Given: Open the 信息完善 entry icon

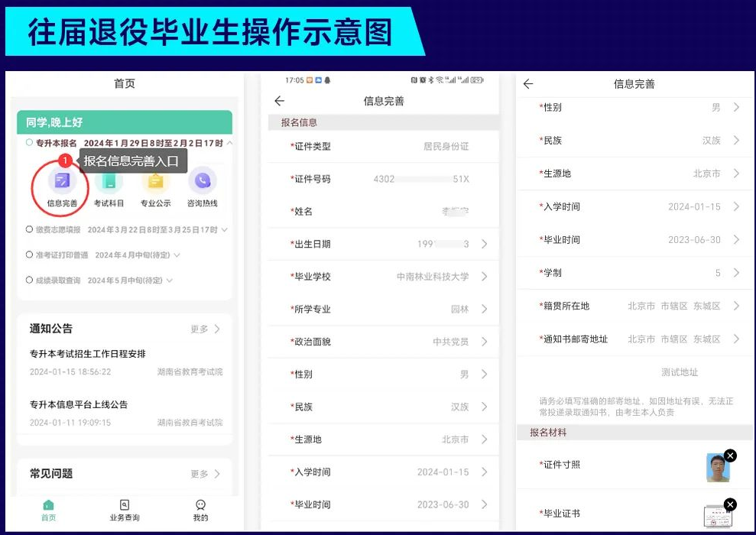Looking at the screenshot, I should (60, 182).
